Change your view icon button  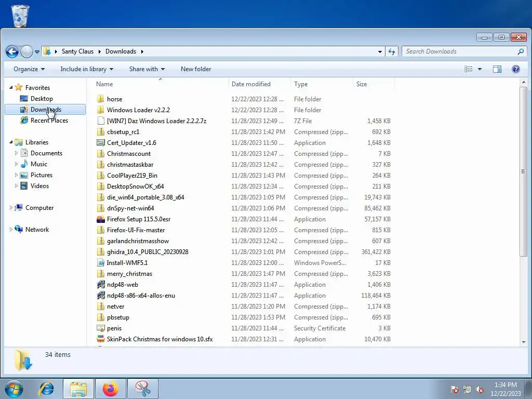point(468,69)
